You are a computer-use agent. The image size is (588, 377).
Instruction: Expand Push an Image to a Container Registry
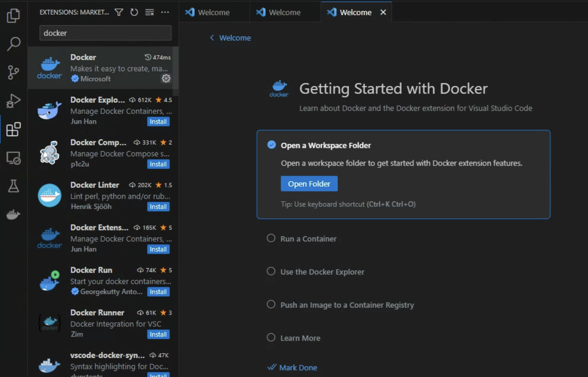pos(347,305)
